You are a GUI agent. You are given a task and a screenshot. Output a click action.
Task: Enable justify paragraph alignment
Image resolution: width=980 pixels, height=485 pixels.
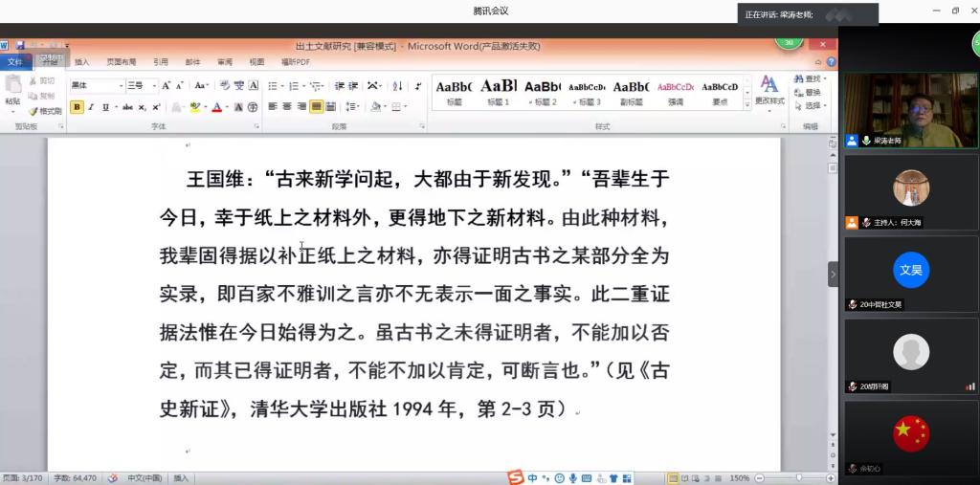(316, 107)
